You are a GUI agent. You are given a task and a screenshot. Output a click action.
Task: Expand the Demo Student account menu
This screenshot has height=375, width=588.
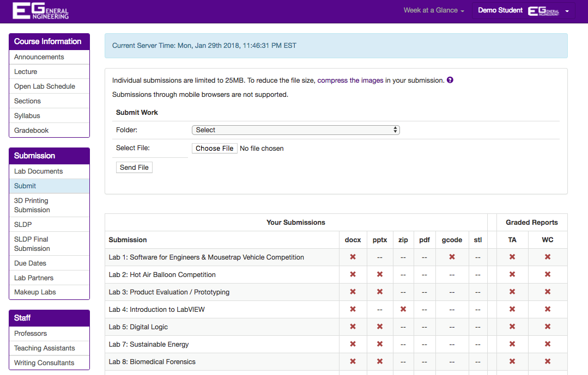[x=524, y=10]
